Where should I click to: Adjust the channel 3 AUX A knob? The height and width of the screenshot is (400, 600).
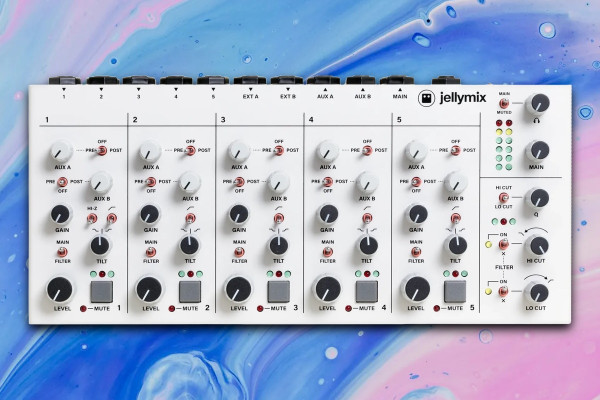[239, 152]
